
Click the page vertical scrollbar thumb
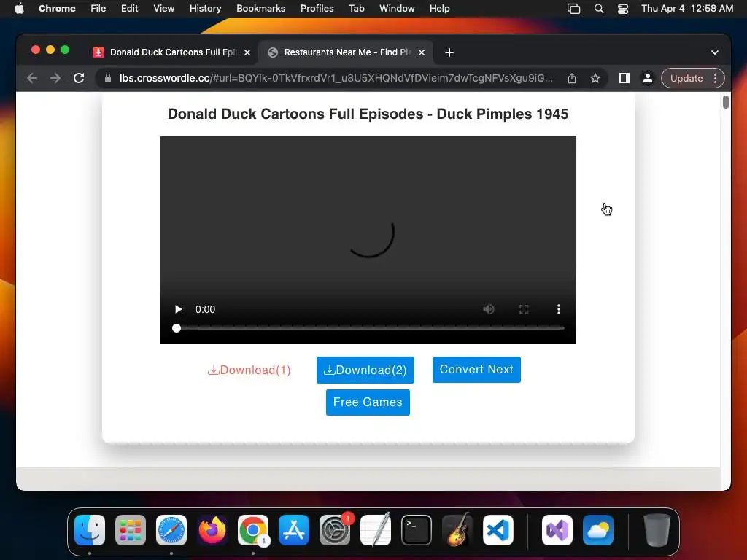[x=725, y=102]
